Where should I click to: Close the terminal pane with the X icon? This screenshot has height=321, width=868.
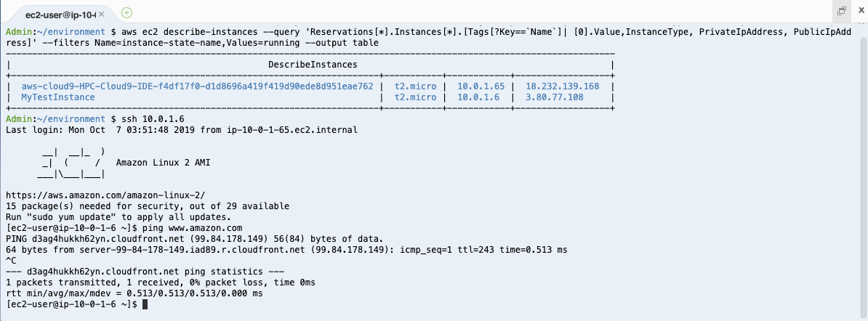coord(861,10)
